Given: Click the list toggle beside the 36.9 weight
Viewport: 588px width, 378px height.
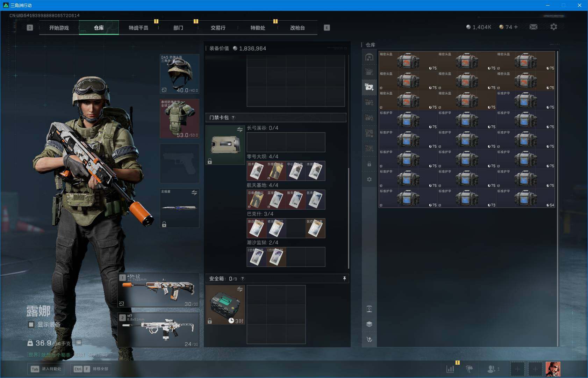Looking at the screenshot, I should pos(78,343).
